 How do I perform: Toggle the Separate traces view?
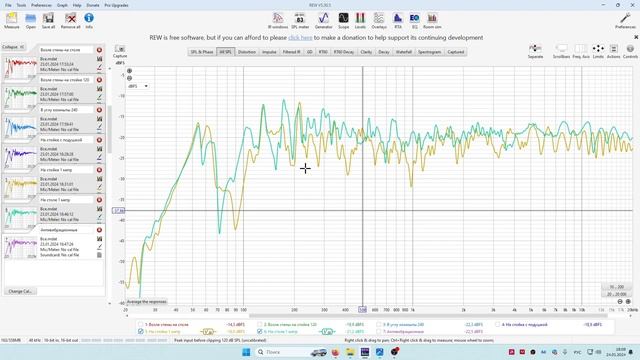point(535,51)
